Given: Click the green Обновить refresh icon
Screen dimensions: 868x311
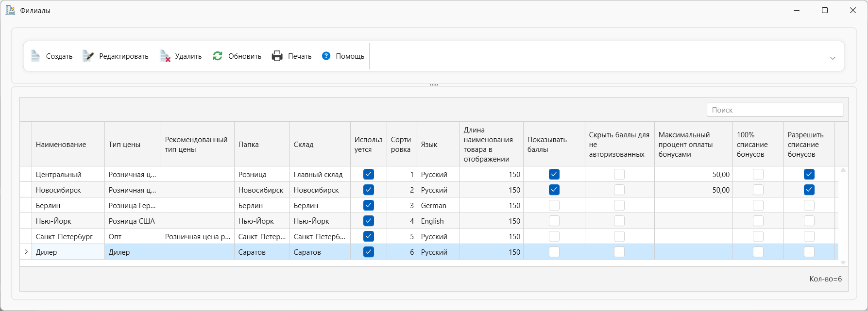Looking at the screenshot, I should (x=218, y=56).
